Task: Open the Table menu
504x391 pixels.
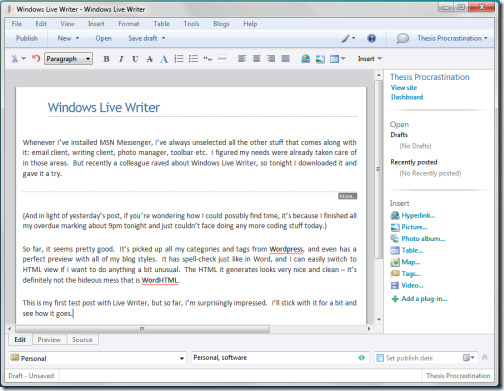Action: pos(161,24)
